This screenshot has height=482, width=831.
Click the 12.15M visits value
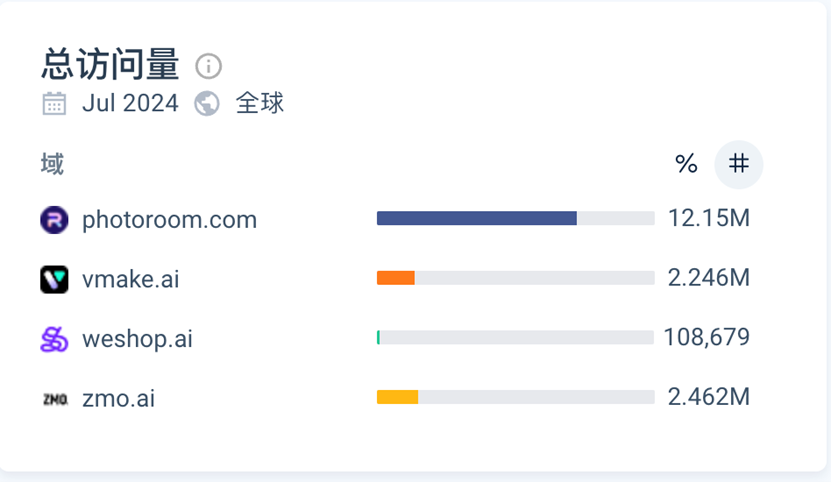pos(709,218)
